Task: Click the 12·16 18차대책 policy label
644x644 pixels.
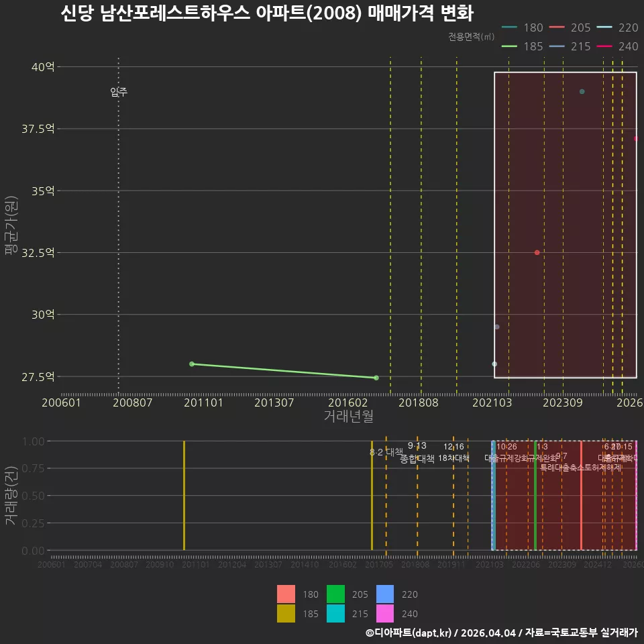Action: coord(454,452)
